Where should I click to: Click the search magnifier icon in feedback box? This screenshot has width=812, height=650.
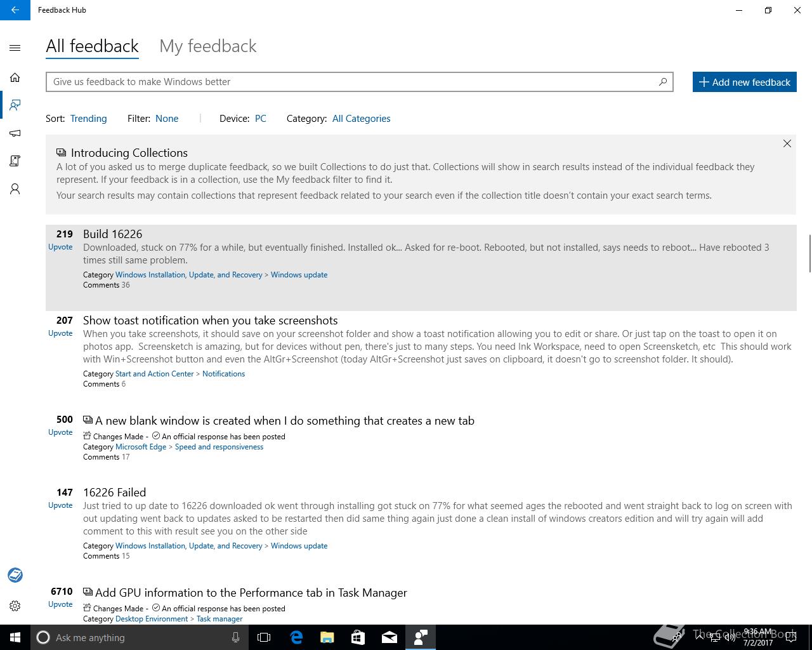point(663,81)
